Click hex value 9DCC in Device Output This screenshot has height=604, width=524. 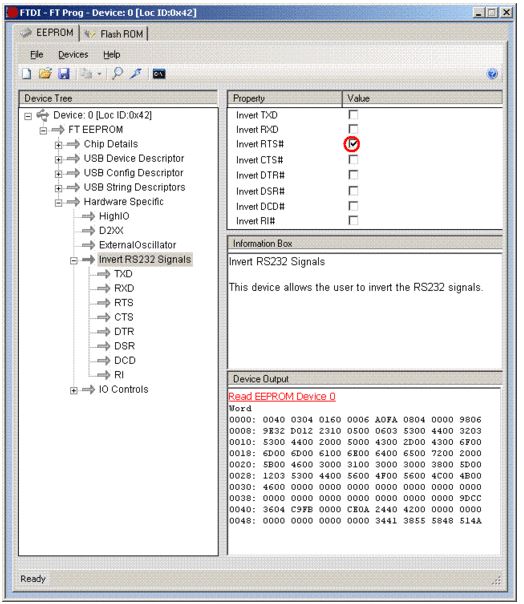click(x=470, y=498)
